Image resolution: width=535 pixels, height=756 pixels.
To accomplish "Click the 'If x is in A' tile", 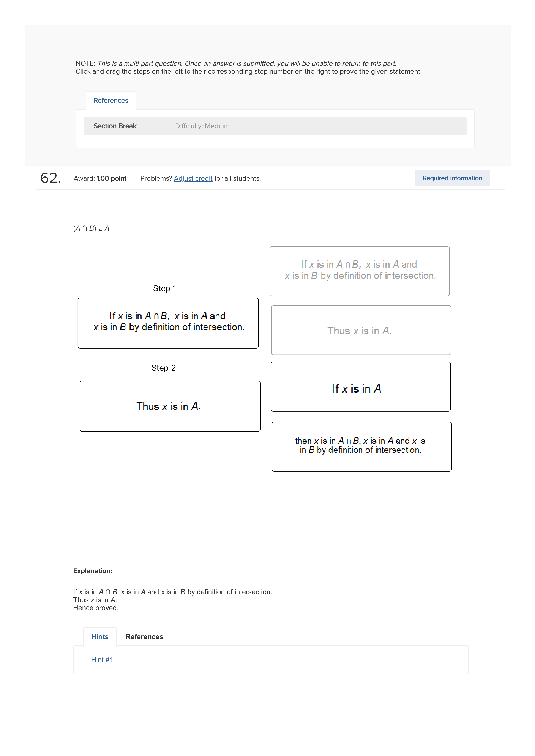I will pyautogui.click(x=360, y=387).
